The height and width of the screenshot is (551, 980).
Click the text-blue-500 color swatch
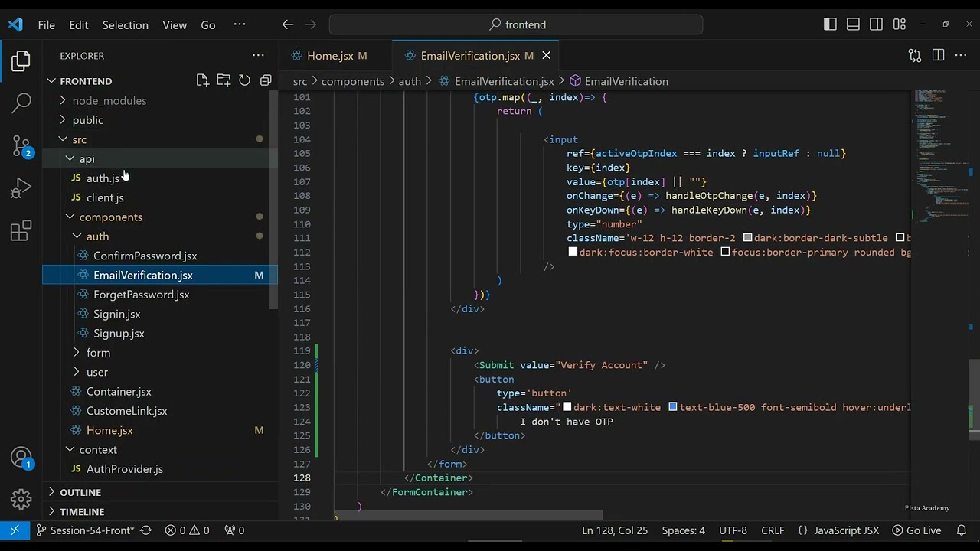[673, 407]
